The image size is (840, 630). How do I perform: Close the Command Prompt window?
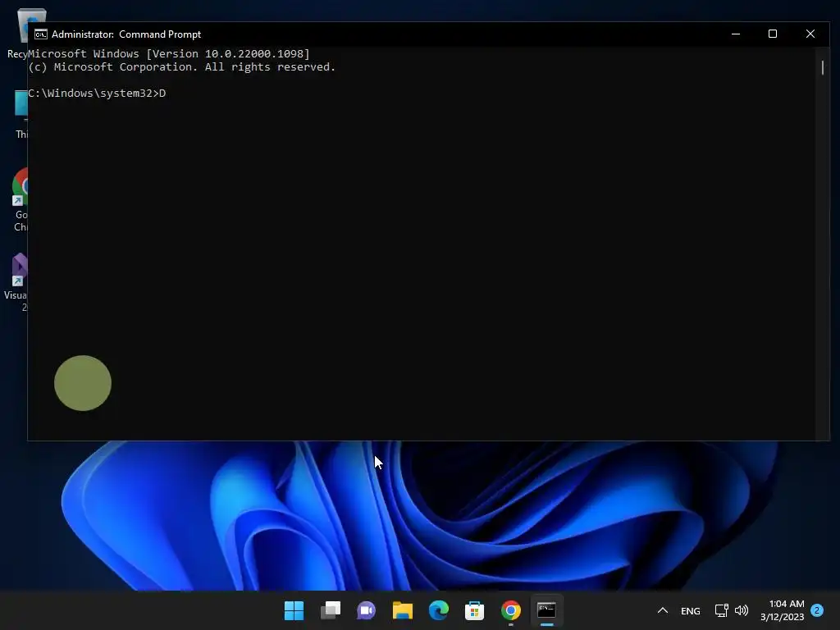click(810, 34)
